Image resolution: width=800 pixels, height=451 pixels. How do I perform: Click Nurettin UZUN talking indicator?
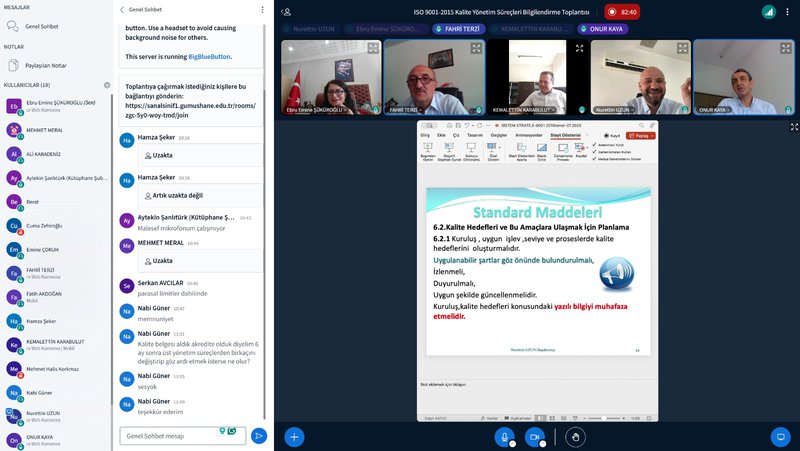point(310,29)
